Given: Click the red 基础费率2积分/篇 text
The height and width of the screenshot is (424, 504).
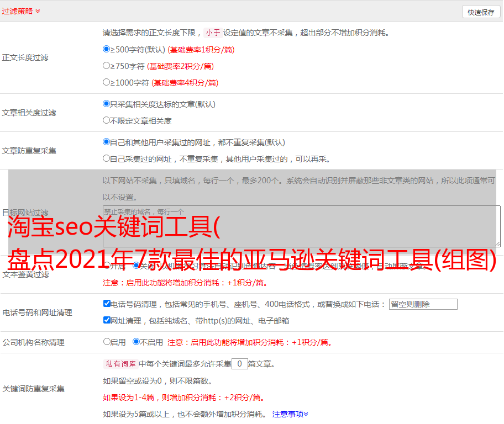Looking at the screenshot, I should (x=181, y=66).
